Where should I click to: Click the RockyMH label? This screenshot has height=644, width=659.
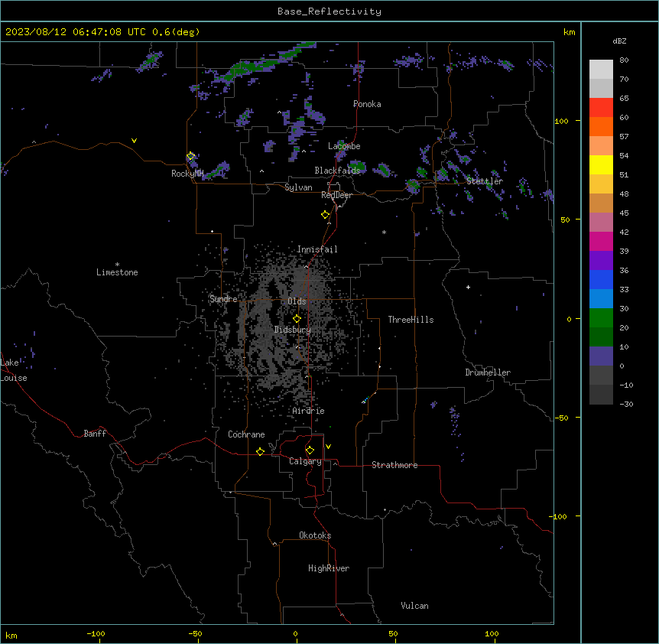[x=187, y=174]
